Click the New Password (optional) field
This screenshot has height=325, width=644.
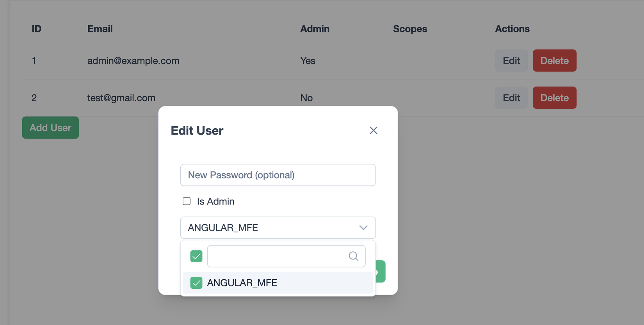pyautogui.click(x=278, y=175)
